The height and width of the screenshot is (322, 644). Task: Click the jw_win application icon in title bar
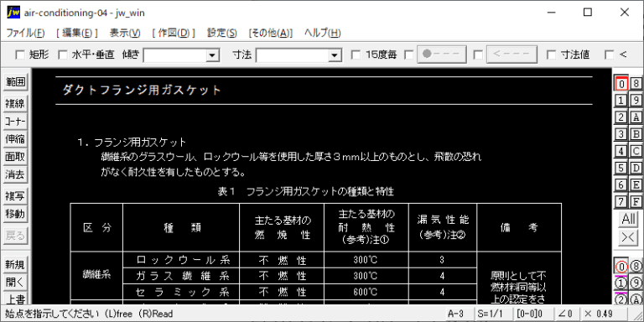(x=13, y=13)
